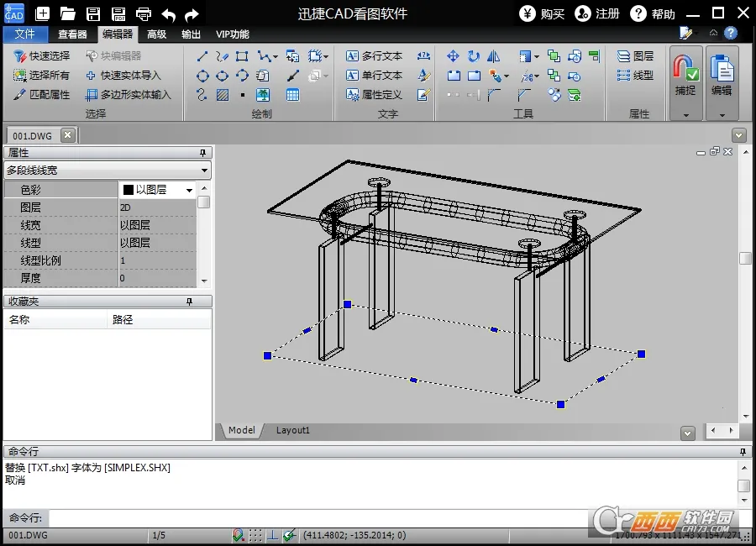Choose the Rectangle drawing tool

pyautogui.click(x=242, y=56)
